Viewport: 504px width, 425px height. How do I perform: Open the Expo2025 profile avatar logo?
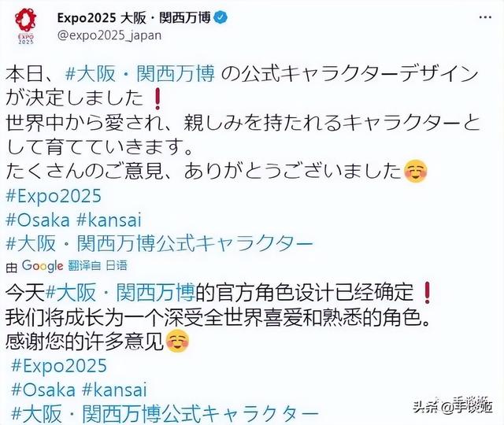pyautogui.click(x=25, y=26)
